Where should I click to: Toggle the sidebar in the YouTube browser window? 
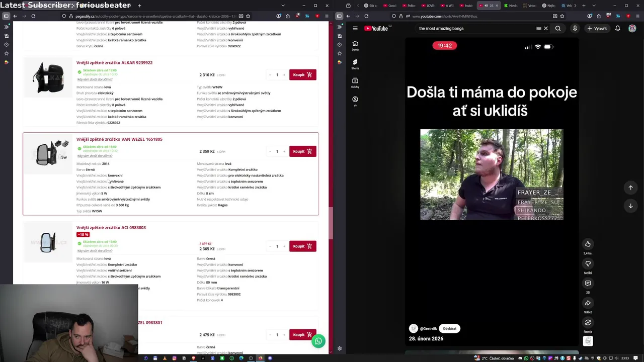click(339, 16)
